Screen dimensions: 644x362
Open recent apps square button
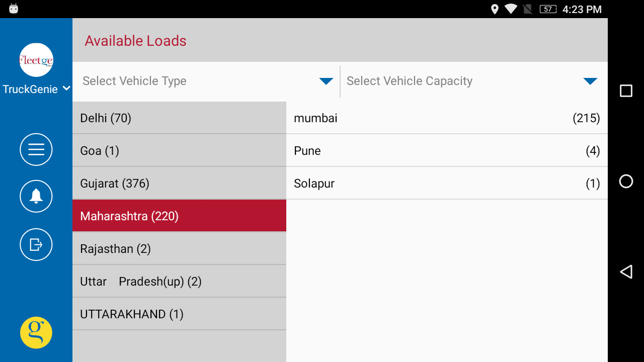(x=626, y=90)
